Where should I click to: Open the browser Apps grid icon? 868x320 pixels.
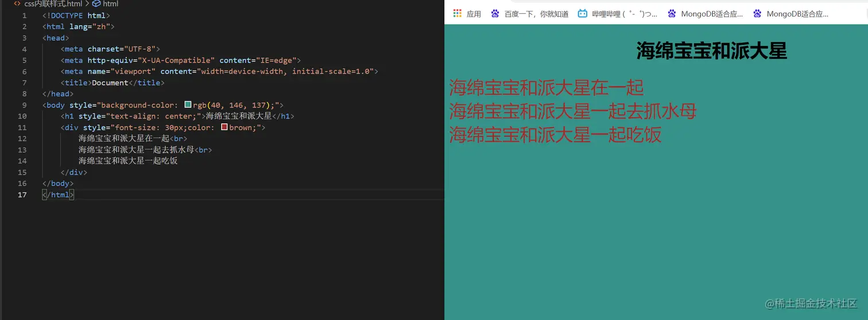pyautogui.click(x=457, y=13)
